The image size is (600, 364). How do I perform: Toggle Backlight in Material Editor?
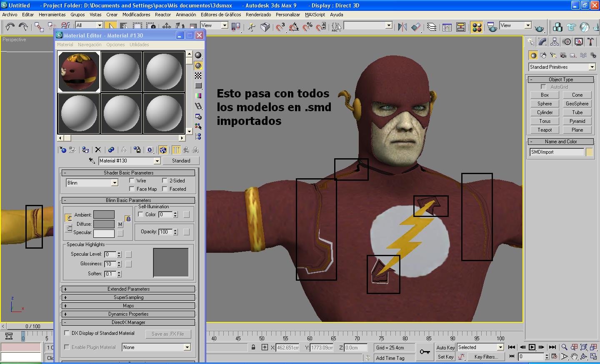click(198, 65)
